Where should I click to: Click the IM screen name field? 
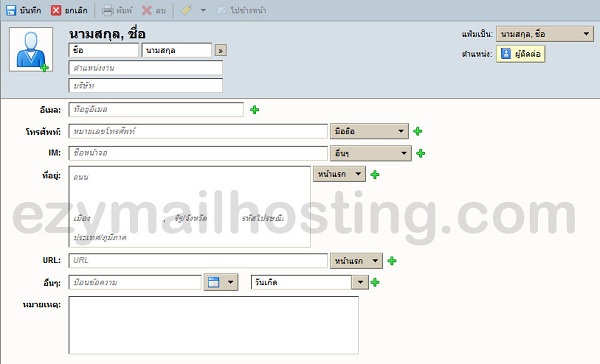(198, 153)
